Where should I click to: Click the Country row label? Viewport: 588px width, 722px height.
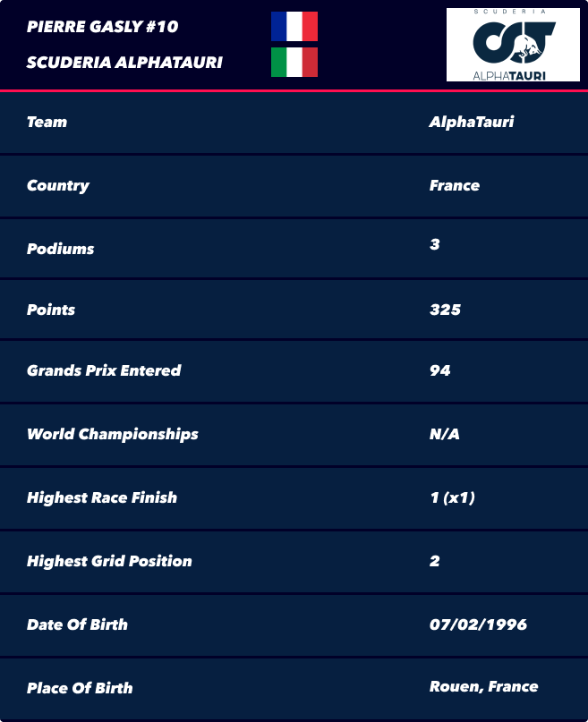click(x=58, y=185)
